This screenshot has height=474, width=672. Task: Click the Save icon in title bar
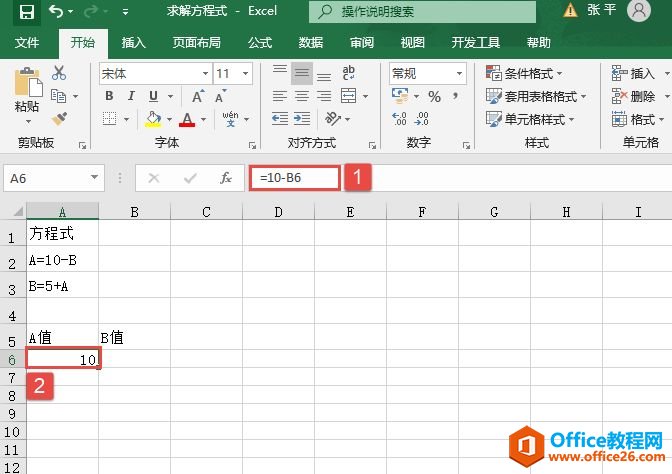coord(27,11)
